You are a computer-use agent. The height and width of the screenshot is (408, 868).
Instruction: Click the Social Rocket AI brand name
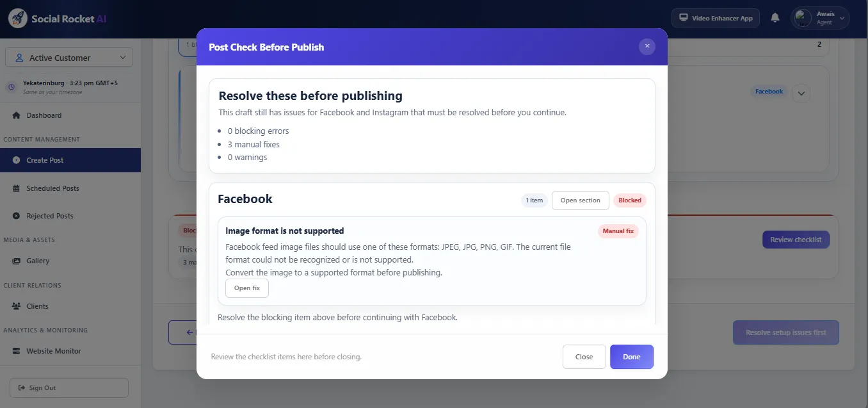pos(69,19)
